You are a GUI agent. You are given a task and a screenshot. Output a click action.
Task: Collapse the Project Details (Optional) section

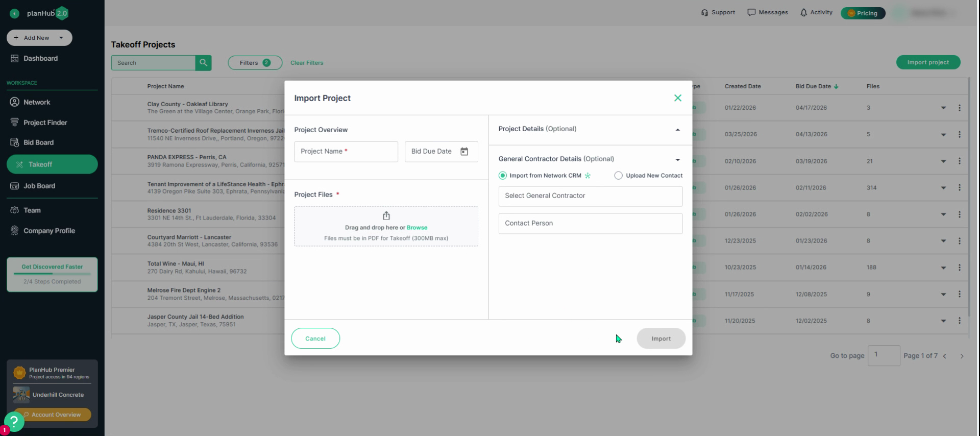[x=677, y=130]
